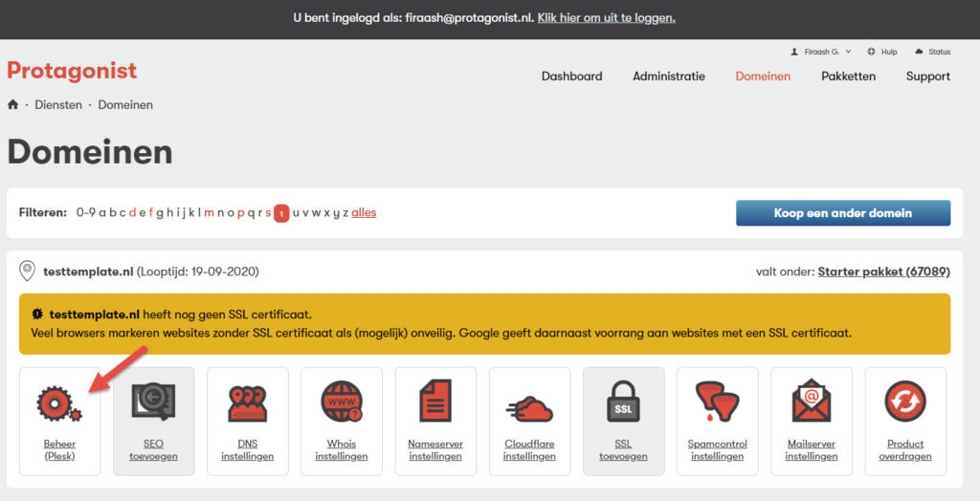This screenshot has width=980, height=501.
Task: Open the Dashboard menu
Action: pos(572,76)
